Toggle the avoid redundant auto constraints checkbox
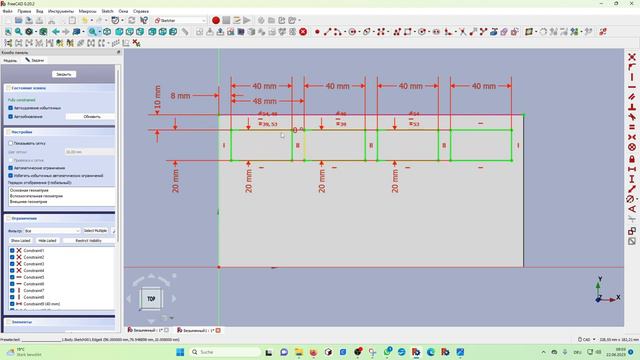This screenshot has width=640, height=360. tap(11, 176)
